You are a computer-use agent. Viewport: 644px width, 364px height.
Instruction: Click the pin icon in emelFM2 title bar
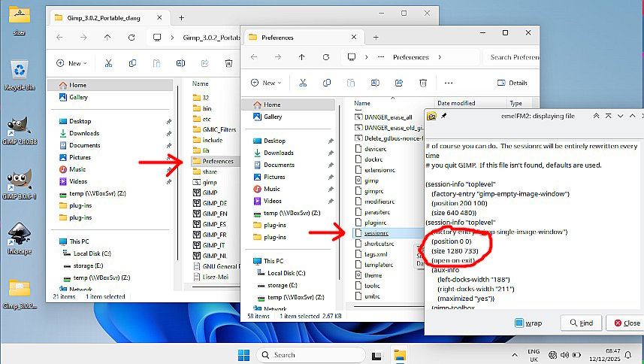(x=444, y=116)
